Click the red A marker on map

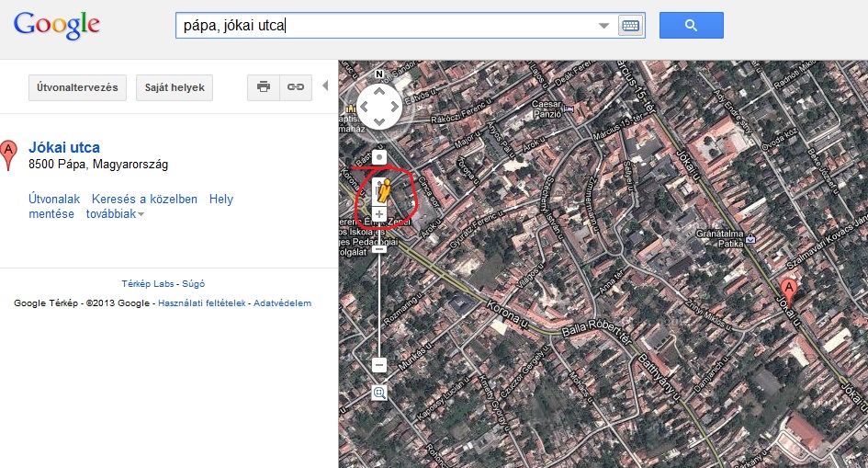[x=787, y=290]
